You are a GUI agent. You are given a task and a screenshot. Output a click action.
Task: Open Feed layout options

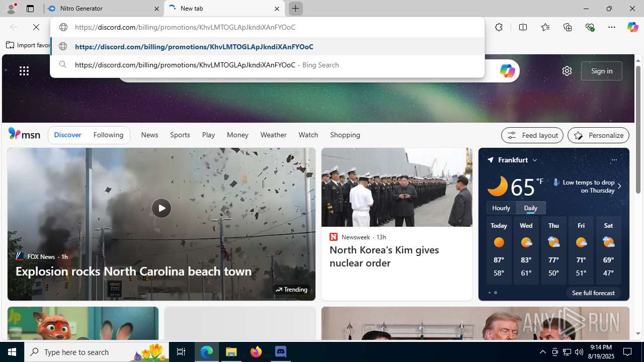[x=532, y=135]
